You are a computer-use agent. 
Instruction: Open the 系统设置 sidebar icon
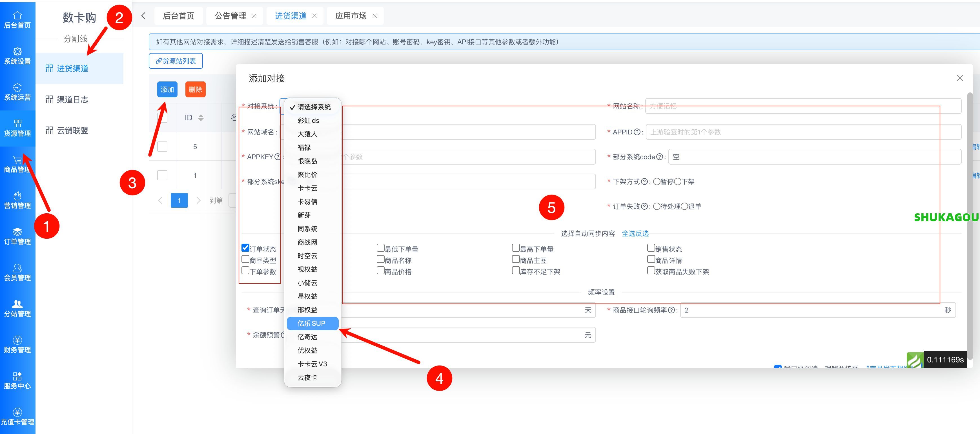coord(17,56)
